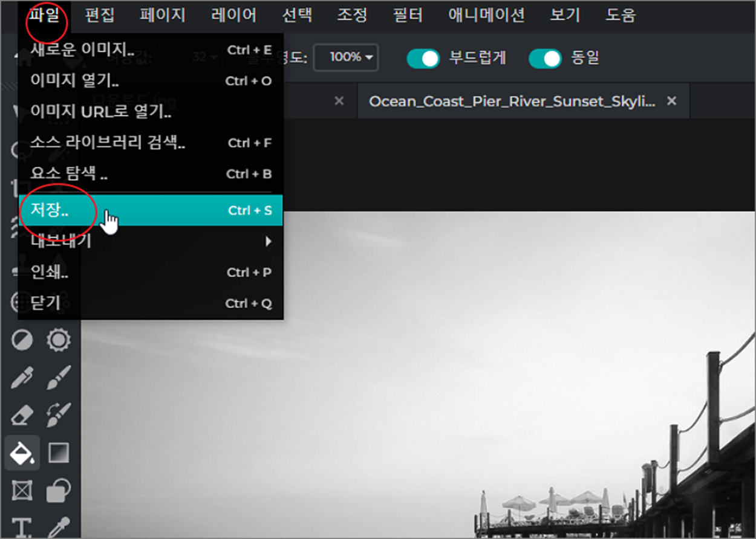Open the 선택 menu
The image size is (756, 539).
click(x=297, y=15)
